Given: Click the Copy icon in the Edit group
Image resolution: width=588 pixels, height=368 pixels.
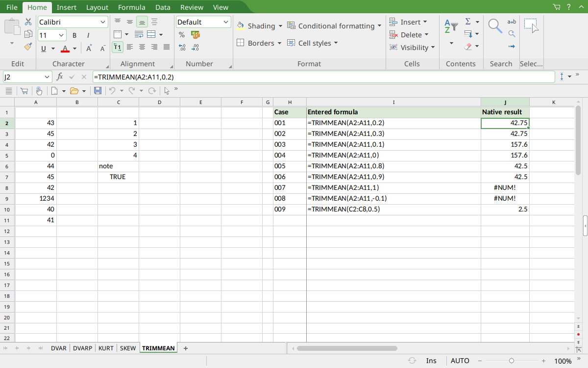Looking at the screenshot, I should point(28,34).
